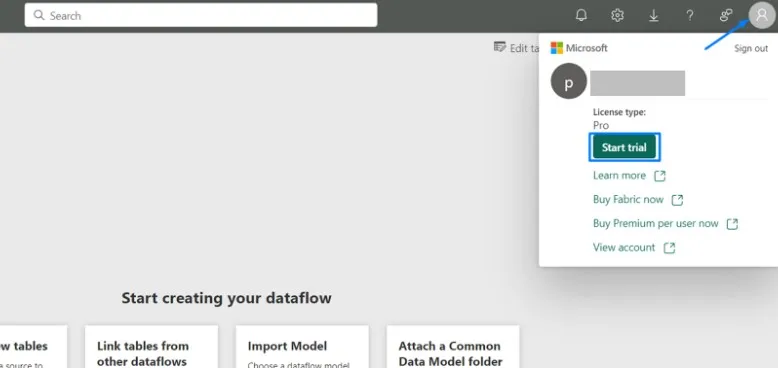Click external link icon beside View account

[x=669, y=247]
